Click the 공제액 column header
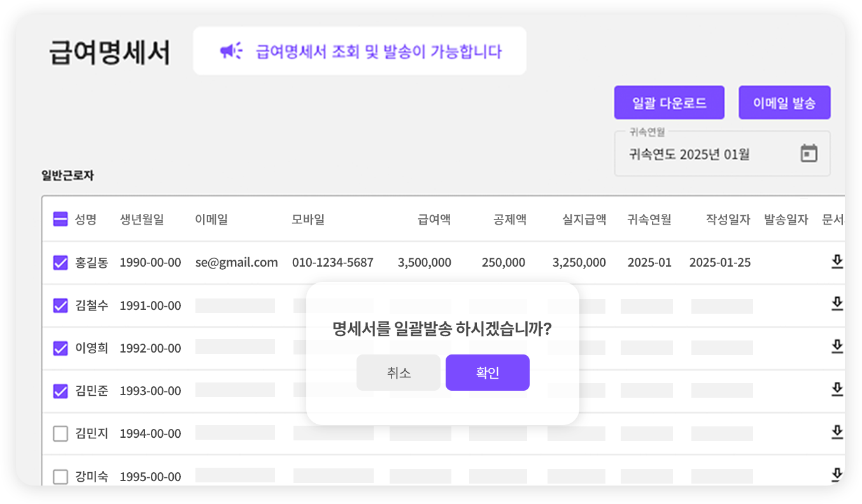Image resolution: width=862 pixels, height=504 pixels. 510,220
